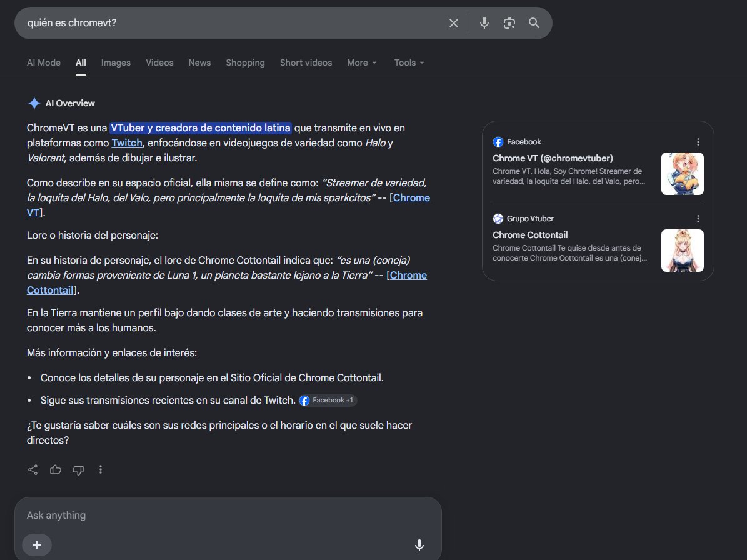The height and width of the screenshot is (560, 747).
Task: Submit search with the magnifying glass icon
Action: [534, 23]
